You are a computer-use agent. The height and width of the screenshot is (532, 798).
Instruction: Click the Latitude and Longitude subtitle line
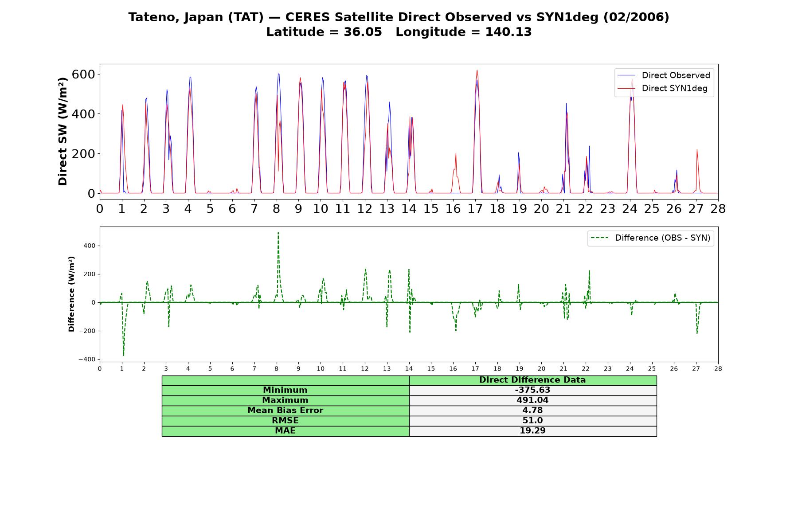pos(399,32)
